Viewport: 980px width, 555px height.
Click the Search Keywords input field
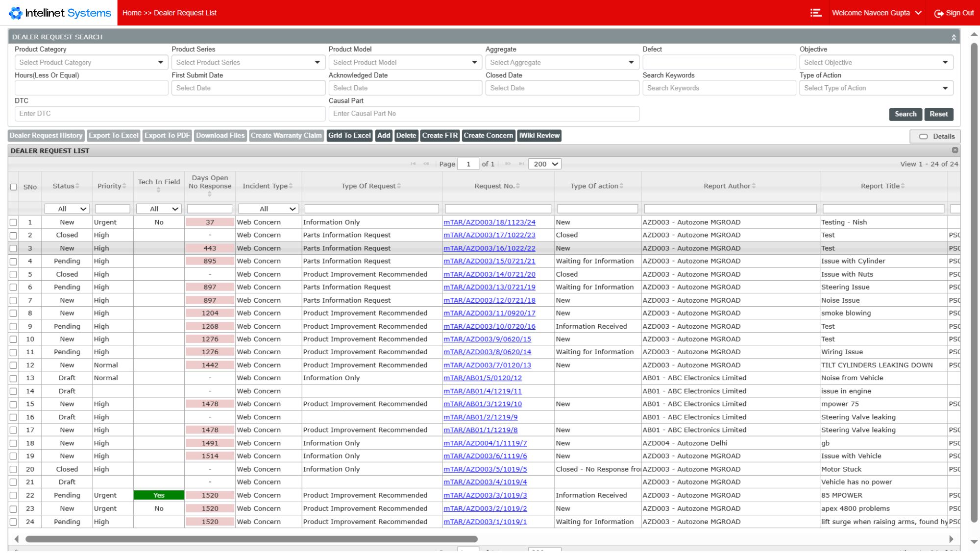718,88
